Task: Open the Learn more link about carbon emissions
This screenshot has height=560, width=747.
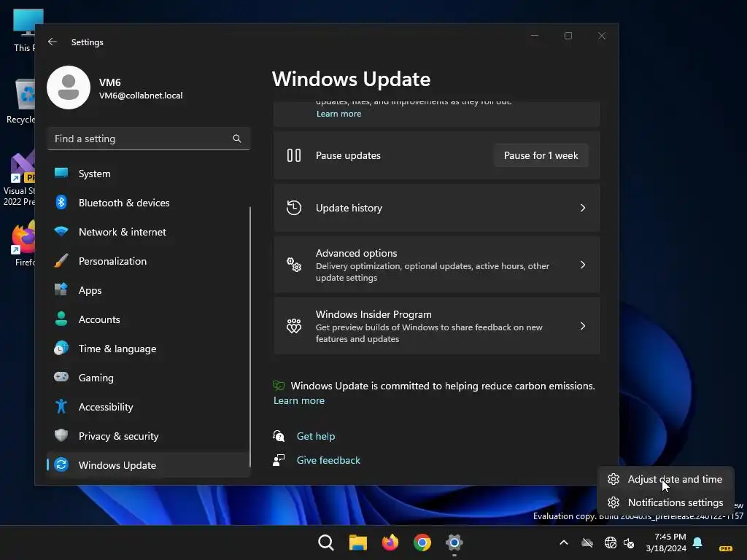Action: [299, 401]
